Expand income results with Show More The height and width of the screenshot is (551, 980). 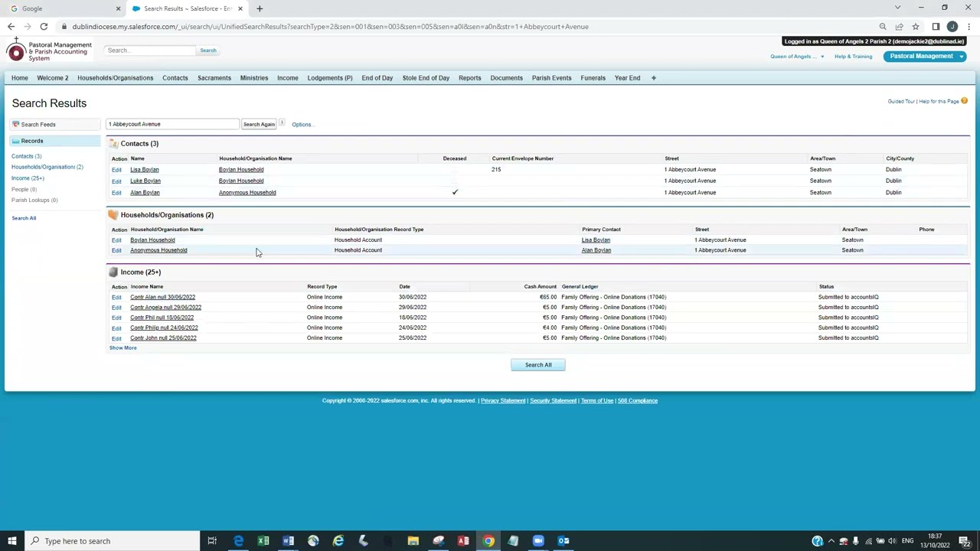(x=122, y=348)
